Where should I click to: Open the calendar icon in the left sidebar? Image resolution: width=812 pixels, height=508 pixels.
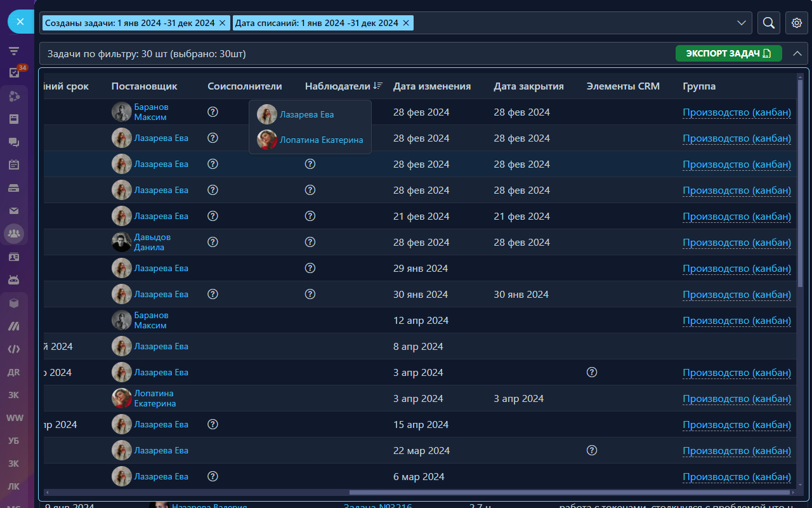pyautogui.click(x=14, y=165)
